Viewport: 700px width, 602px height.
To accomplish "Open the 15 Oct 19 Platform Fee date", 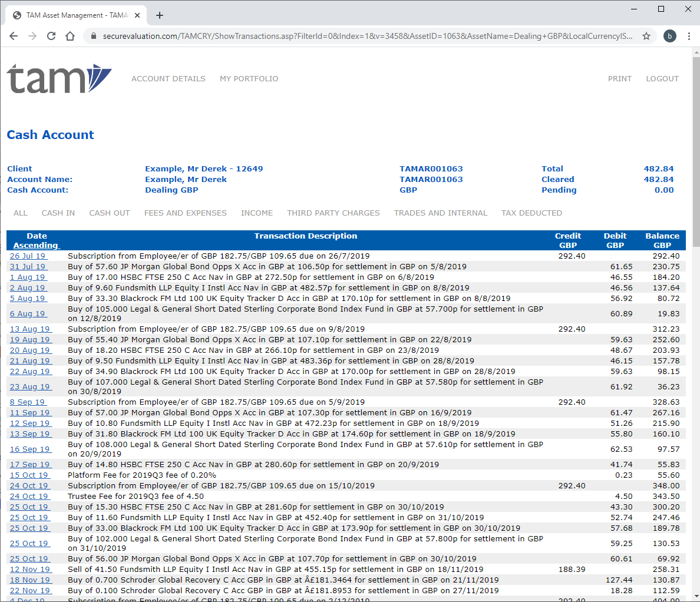I will (x=30, y=475).
